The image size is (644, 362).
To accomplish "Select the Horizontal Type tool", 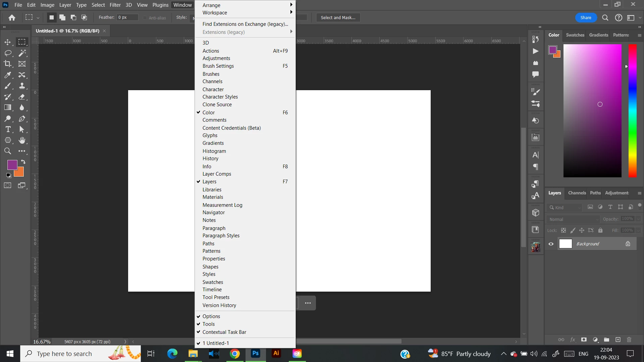I will pos(8,130).
